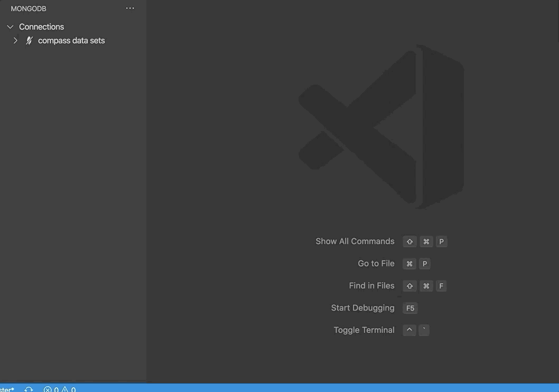
Task: Open problems via error count icon in status bar
Action: tap(48, 389)
